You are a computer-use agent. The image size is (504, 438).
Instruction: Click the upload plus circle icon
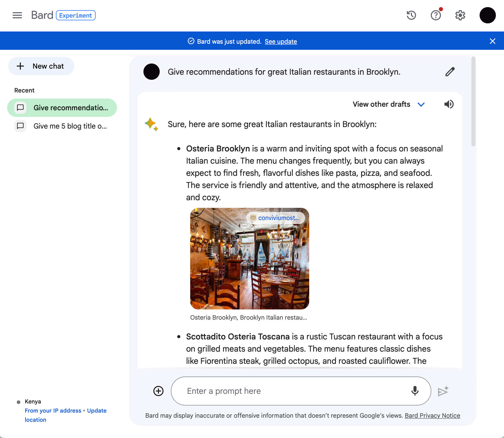click(x=158, y=391)
